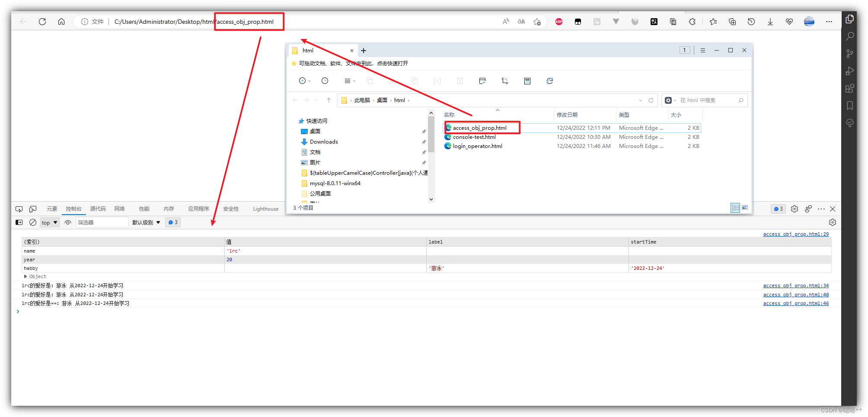The image size is (868, 417).
Task: Click the up directory arrow in file manager
Action: point(329,100)
